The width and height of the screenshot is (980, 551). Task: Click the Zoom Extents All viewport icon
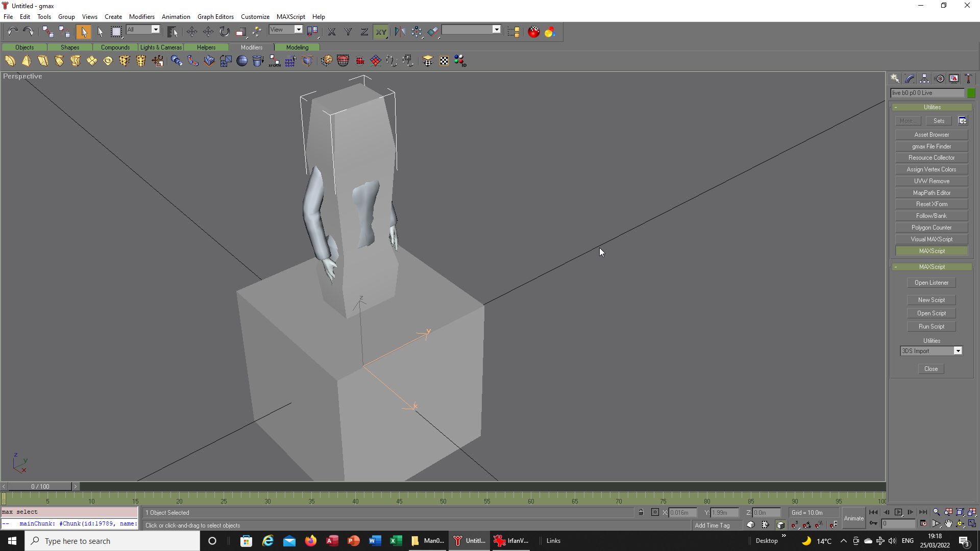pyautogui.click(x=972, y=512)
